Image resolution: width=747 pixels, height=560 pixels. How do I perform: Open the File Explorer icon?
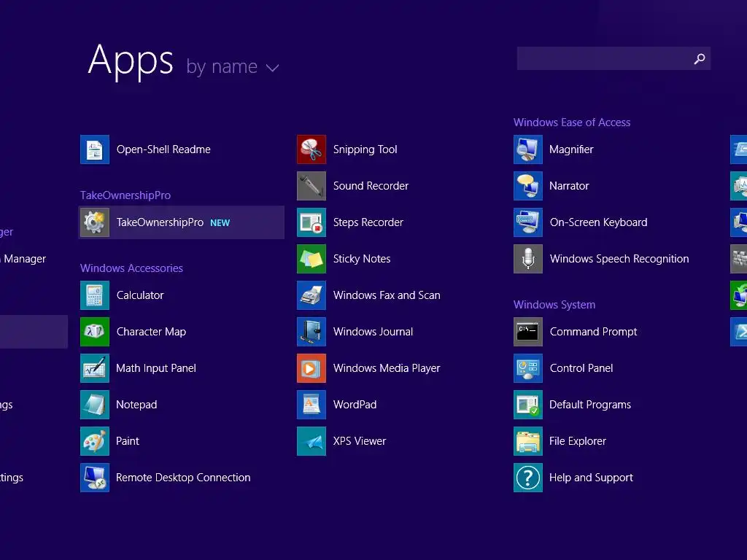(528, 441)
